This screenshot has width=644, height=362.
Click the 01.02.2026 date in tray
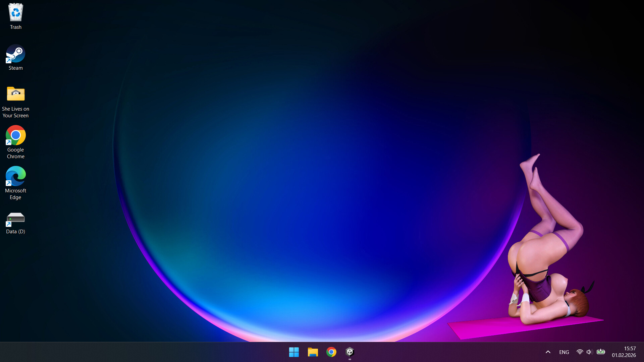(x=624, y=355)
